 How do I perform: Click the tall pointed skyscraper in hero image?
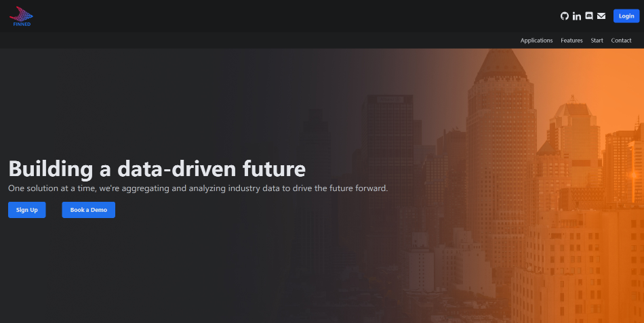(501, 135)
